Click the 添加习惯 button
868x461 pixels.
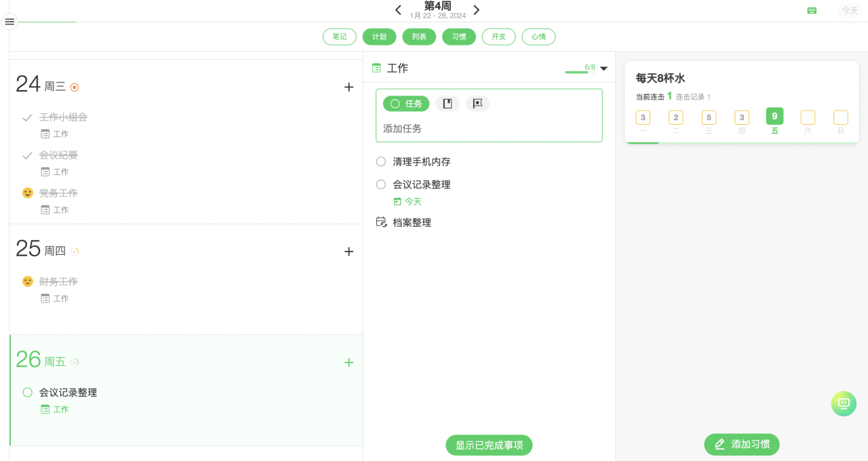click(742, 445)
